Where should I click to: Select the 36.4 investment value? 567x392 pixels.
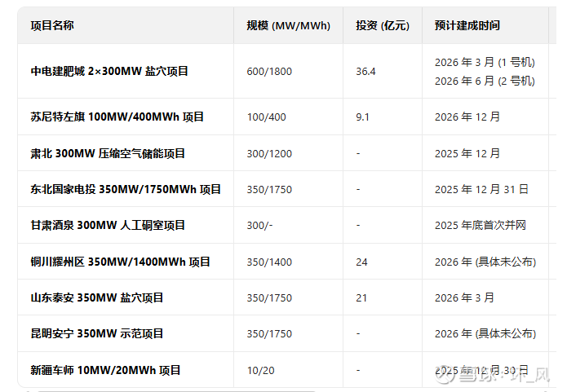[x=365, y=72]
